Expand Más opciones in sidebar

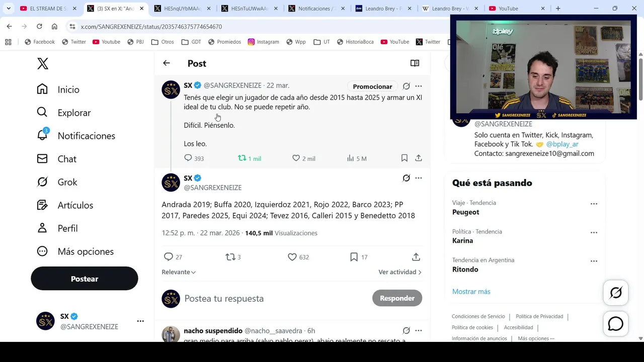pyautogui.click(x=75, y=251)
